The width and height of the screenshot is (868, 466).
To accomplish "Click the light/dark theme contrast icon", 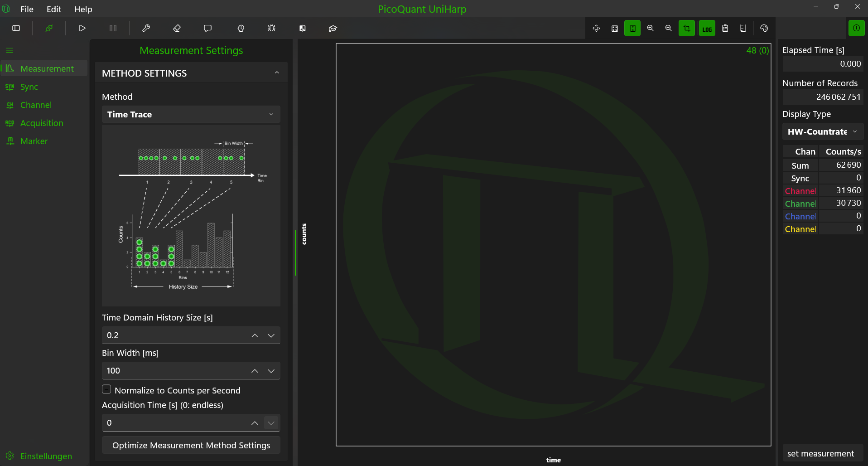I will [x=303, y=28].
